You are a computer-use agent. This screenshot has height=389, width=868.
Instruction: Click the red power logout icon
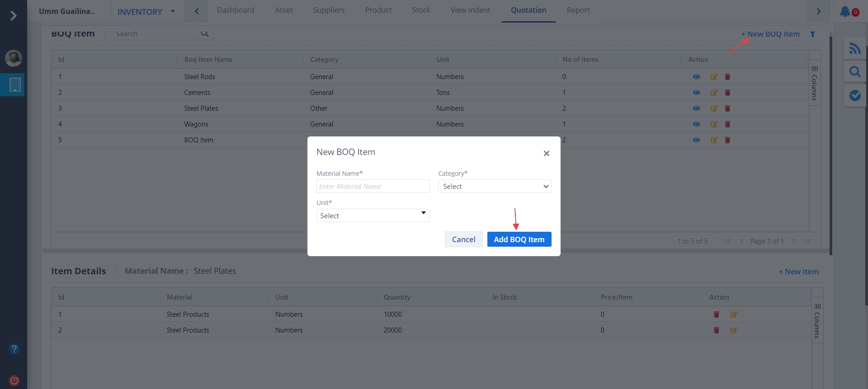14,380
